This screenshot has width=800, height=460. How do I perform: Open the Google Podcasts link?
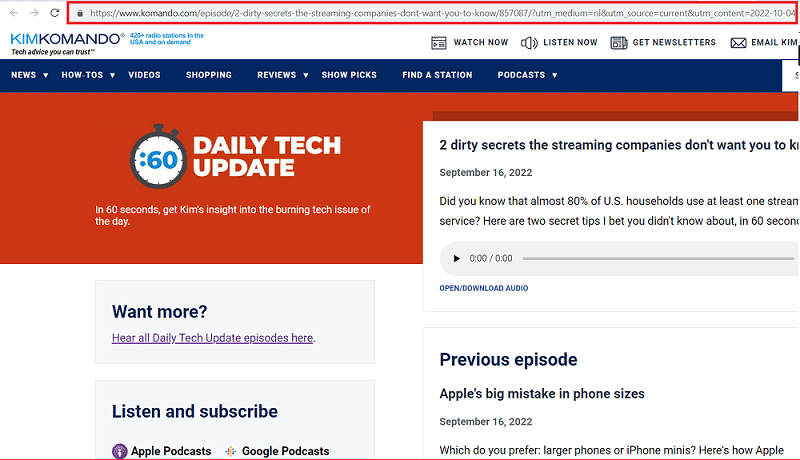286,451
